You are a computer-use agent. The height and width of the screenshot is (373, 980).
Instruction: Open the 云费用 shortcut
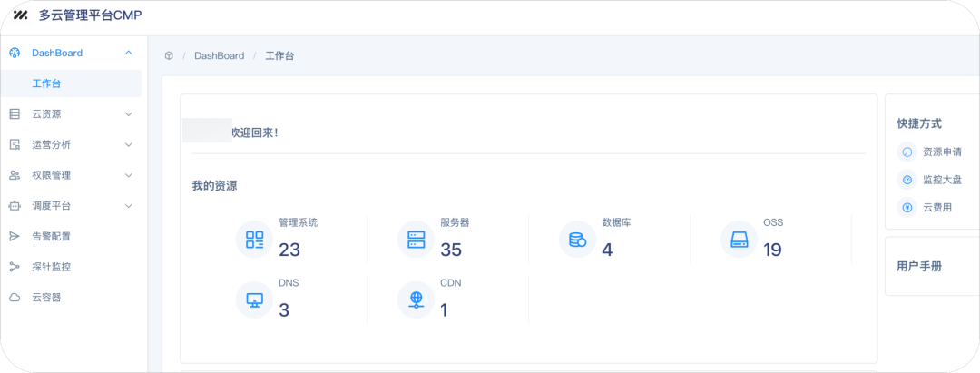pos(935,208)
